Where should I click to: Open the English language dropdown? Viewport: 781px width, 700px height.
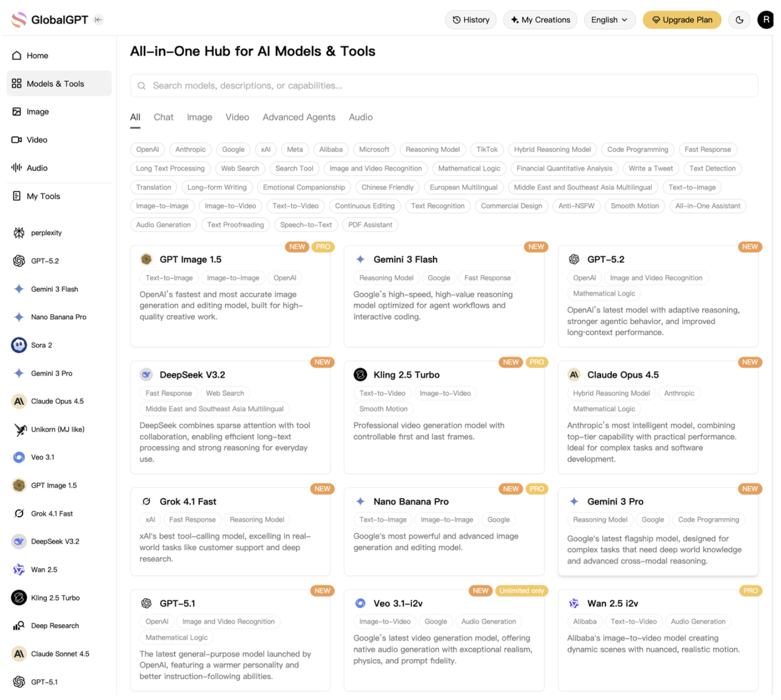pos(610,20)
